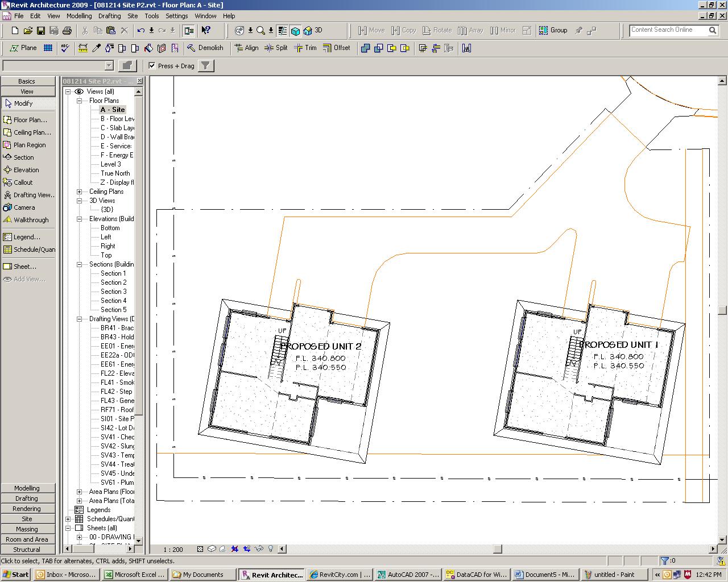Select the Align tool
Image resolution: width=728 pixels, height=582 pixels.
click(x=246, y=48)
